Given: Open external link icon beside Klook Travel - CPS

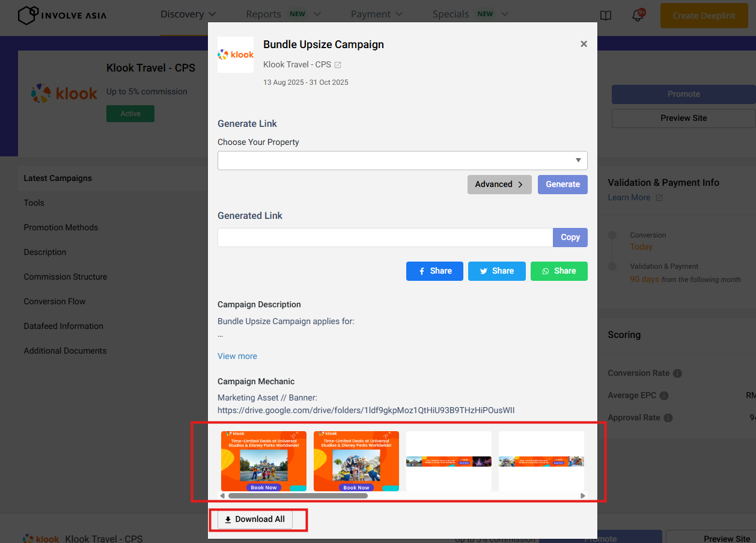Looking at the screenshot, I should pyautogui.click(x=338, y=65).
